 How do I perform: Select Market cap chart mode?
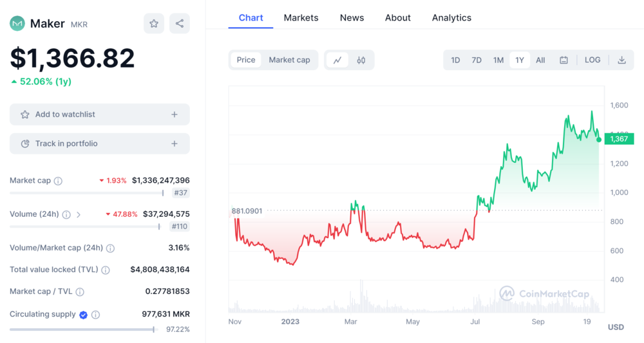point(289,60)
